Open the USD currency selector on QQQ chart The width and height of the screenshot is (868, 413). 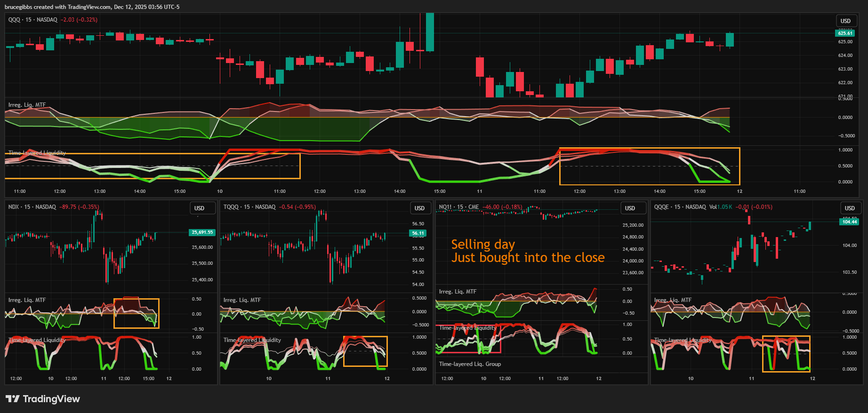coord(845,21)
